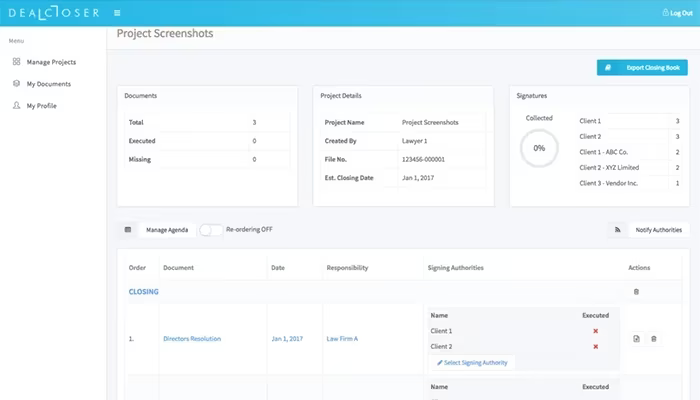700x400 pixels.
Task: Click the Date column header
Action: [x=278, y=267]
